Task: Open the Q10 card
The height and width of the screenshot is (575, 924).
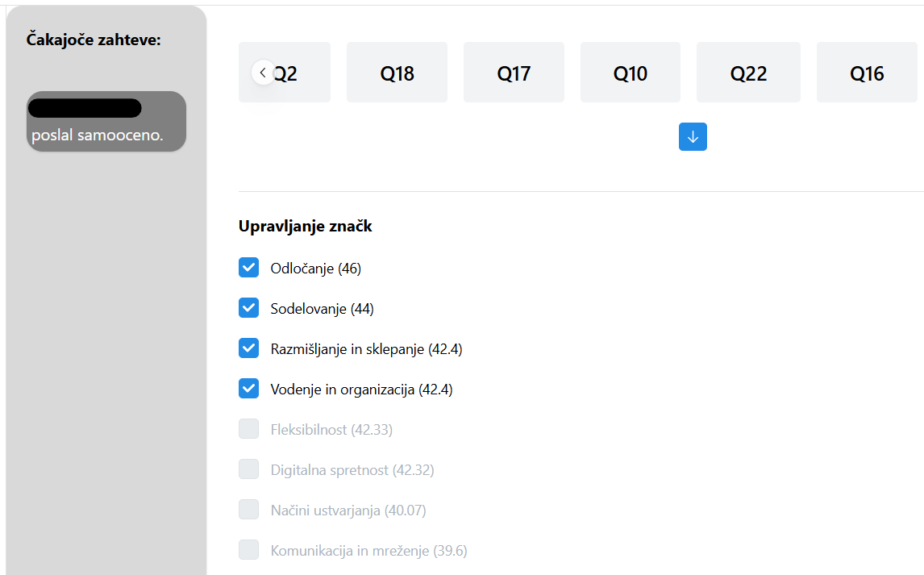Action: [x=630, y=73]
